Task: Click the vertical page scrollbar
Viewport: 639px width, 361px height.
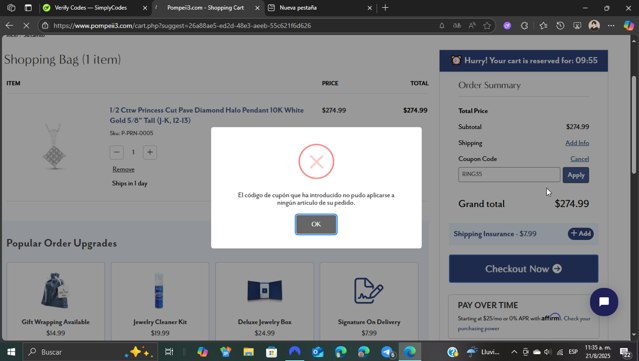Action: [634, 125]
